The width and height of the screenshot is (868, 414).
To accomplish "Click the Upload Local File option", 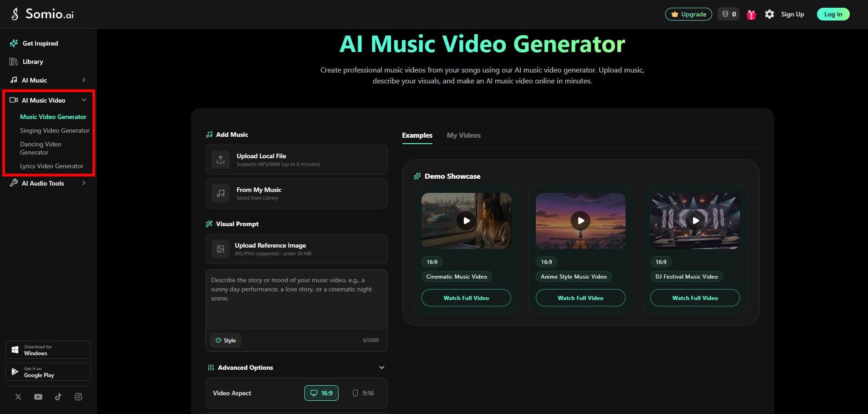I will 297,160.
